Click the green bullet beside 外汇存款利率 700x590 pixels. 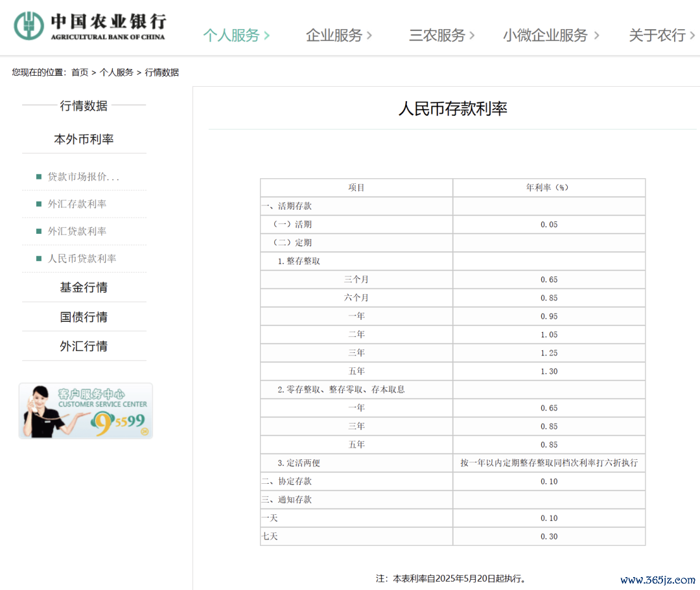click(39, 204)
